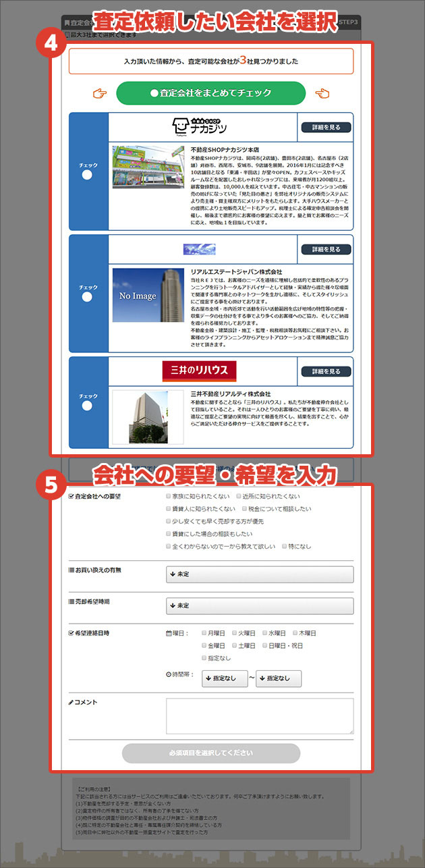Open 詳細を見る for リアルエステートジャパン
The width and height of the screenshot is (425, 868).
click(x=326, y=249)
